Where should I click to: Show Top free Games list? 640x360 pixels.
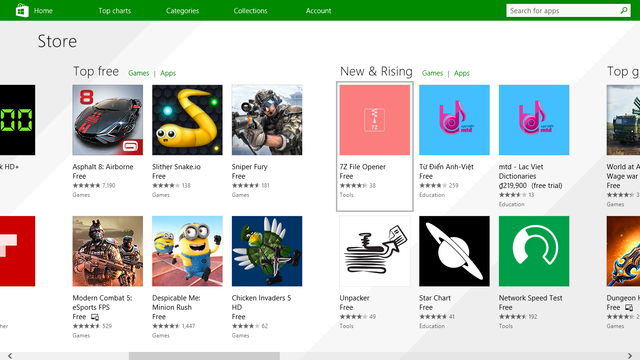139,73
